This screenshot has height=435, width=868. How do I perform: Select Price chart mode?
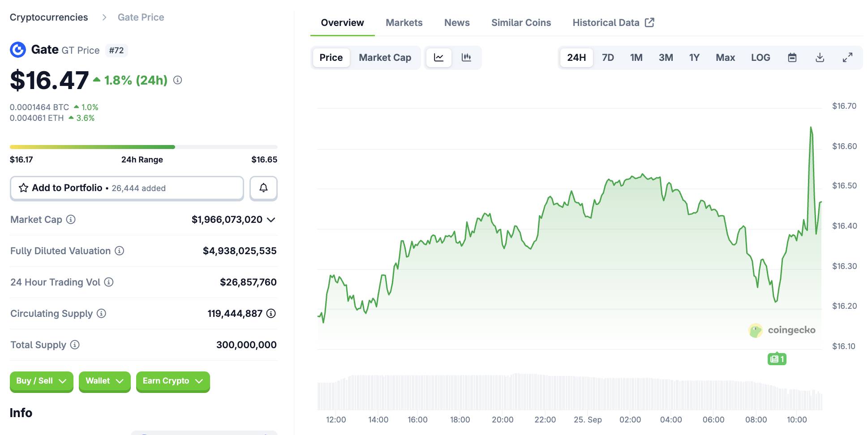point(331,57)
